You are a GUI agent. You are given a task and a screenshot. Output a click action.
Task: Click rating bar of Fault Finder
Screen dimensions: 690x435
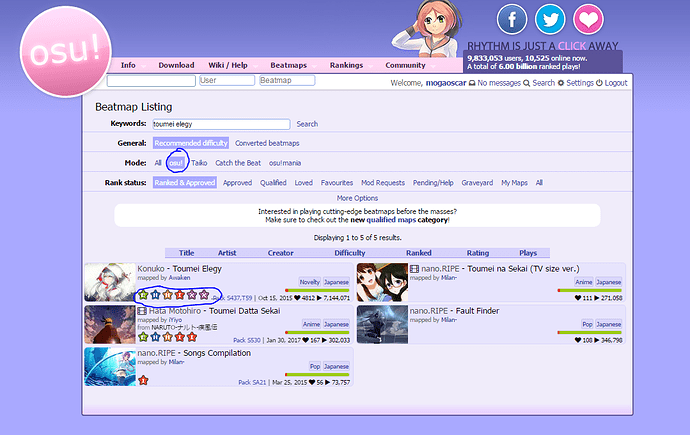point(590,333)
